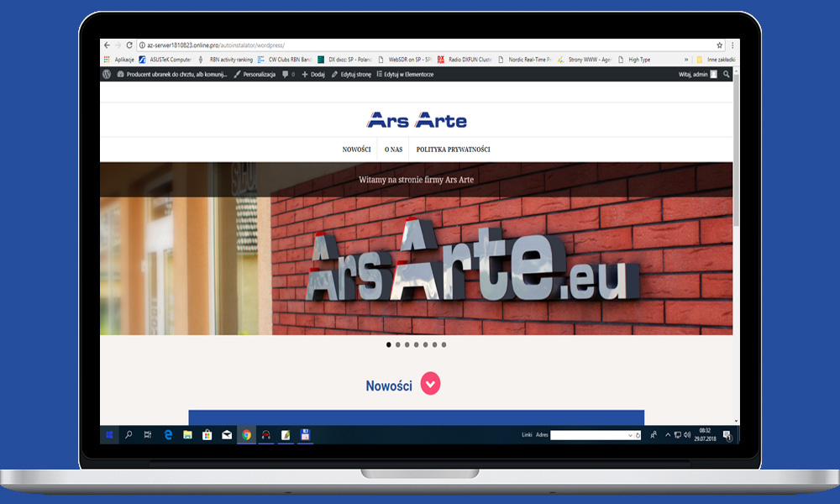
Task: Click the WordPress logo in admin bar
Action: coord(107,75)
